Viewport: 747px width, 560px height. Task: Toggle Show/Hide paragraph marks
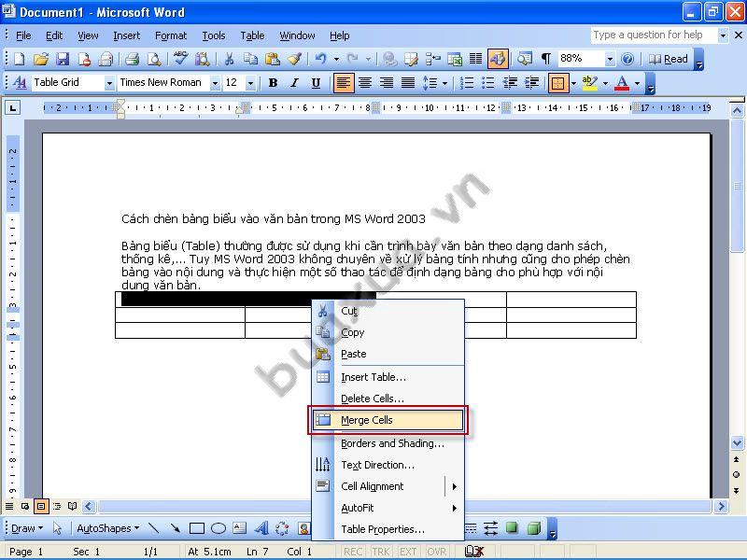[x=546, y=59]
